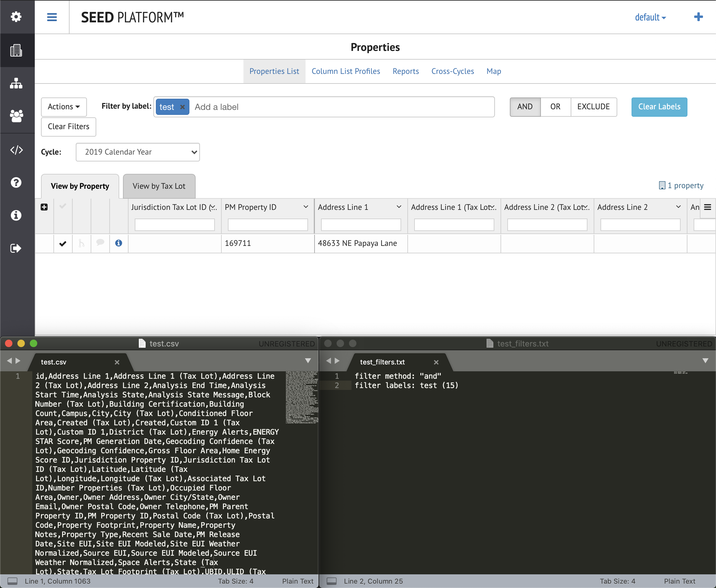Select the EXCLUDE label filter mode
716x588 pixels.
[594, 107]
